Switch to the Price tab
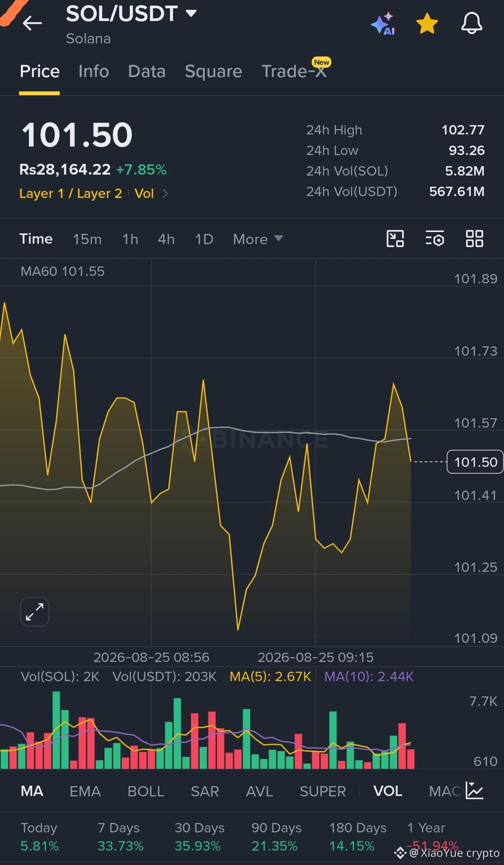 pos(40,71)
